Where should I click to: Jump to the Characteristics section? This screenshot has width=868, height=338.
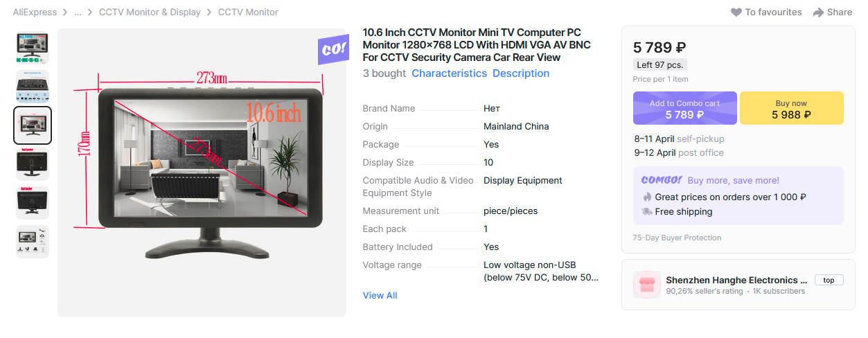click(x=449, y=73)
